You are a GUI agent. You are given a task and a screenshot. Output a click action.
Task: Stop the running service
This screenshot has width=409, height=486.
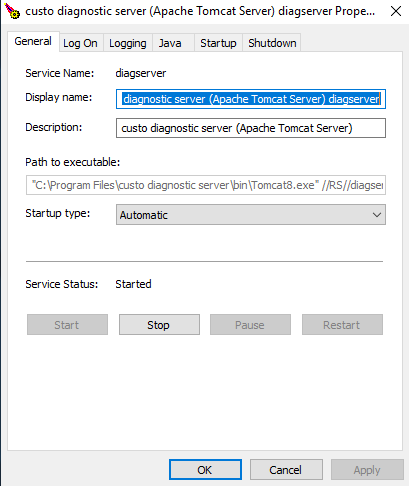159,325
